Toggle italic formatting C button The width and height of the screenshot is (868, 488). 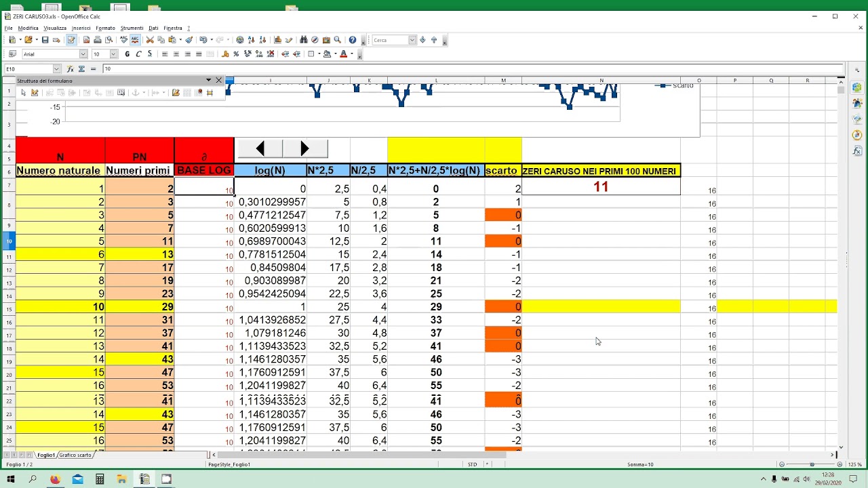(138, 54)
